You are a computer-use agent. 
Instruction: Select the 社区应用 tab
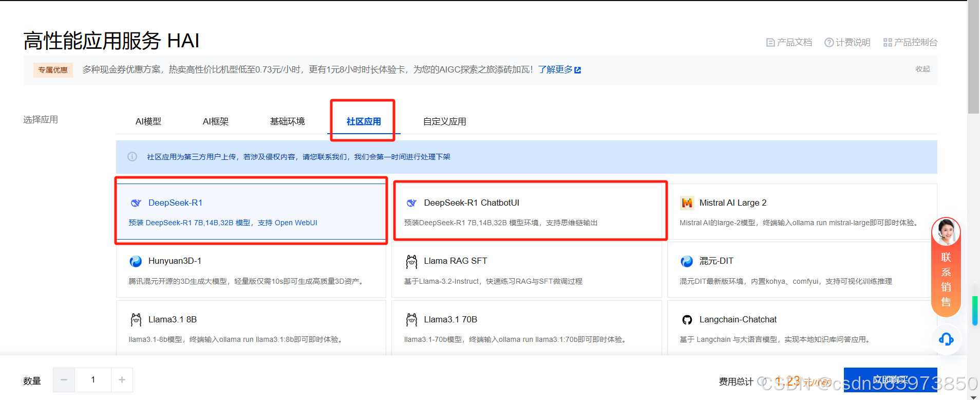click(x=364, y=122)
